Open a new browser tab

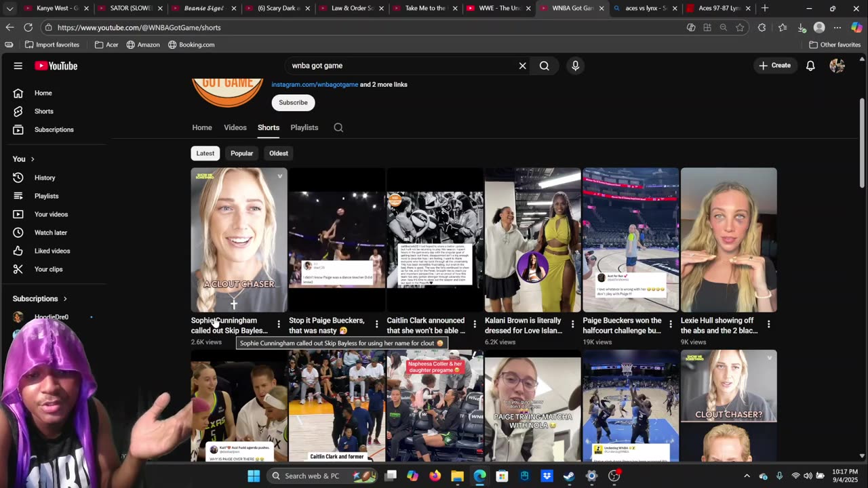(764, 8)
